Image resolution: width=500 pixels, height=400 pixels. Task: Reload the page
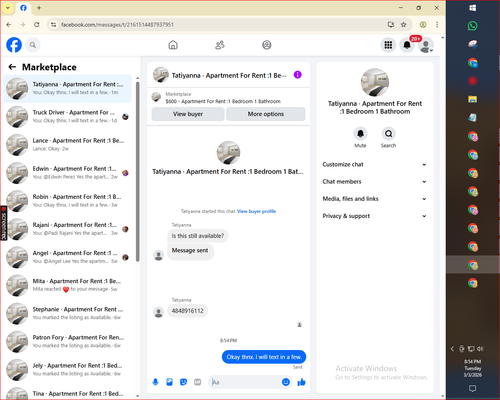click(x=37, y=24)
